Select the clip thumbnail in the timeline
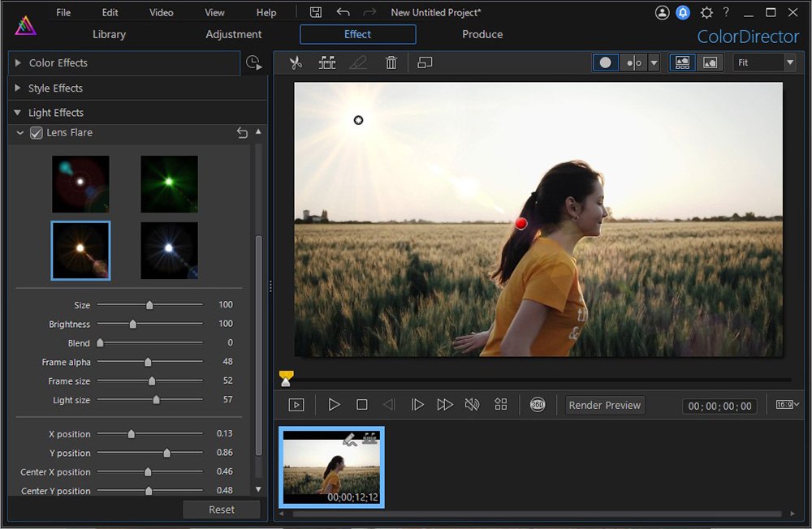 pos(331,467)
